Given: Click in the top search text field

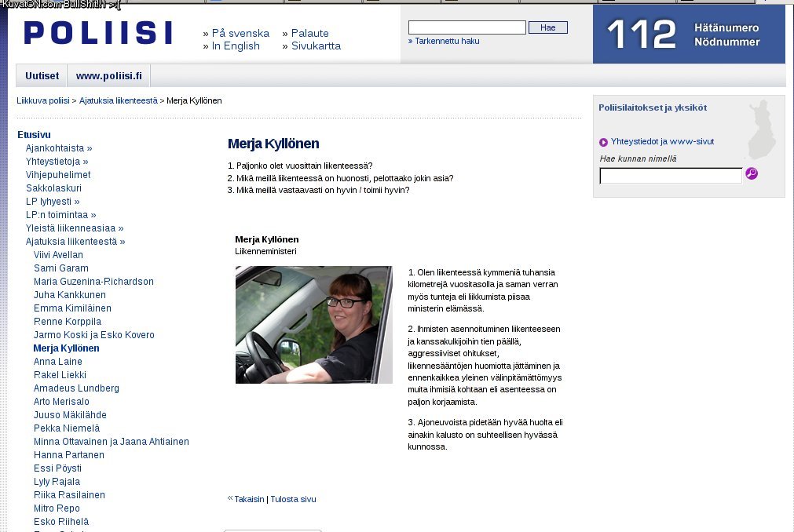Looking at the screenshot, I should pos(467,27).
